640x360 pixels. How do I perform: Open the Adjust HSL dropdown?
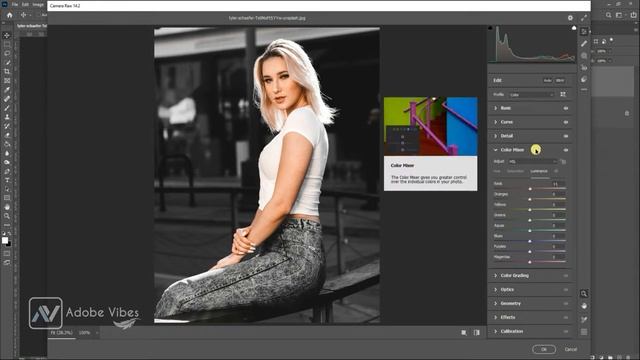pyautogui.click(x=533, y=162)
